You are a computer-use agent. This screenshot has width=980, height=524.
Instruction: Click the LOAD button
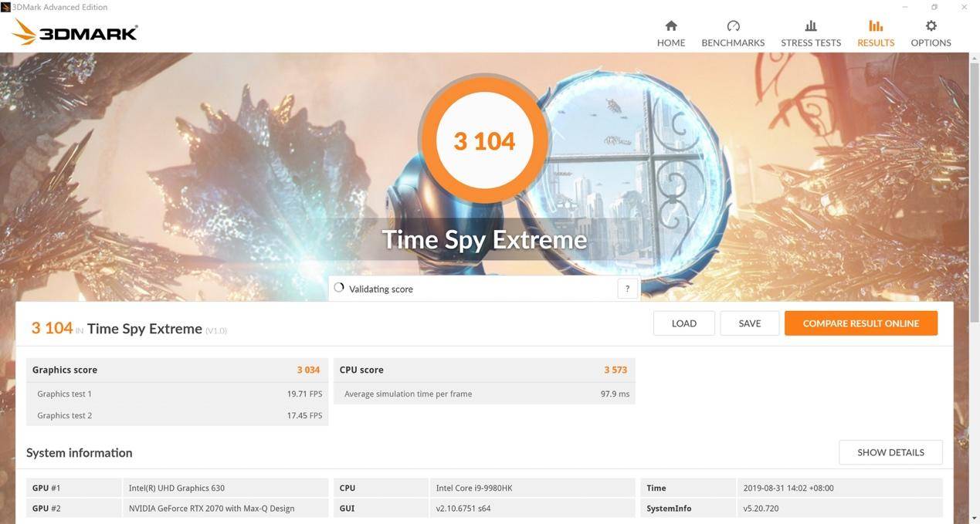click(683, 323)
